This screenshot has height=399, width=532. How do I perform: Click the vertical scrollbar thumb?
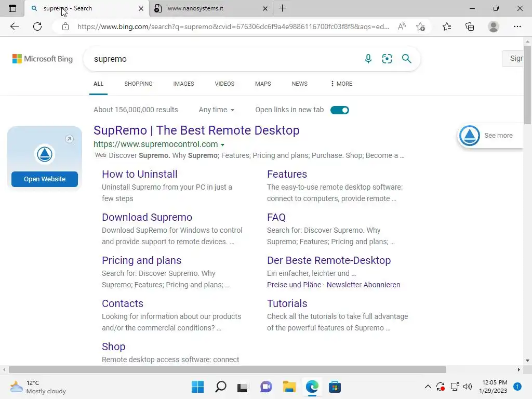[528, 85]
